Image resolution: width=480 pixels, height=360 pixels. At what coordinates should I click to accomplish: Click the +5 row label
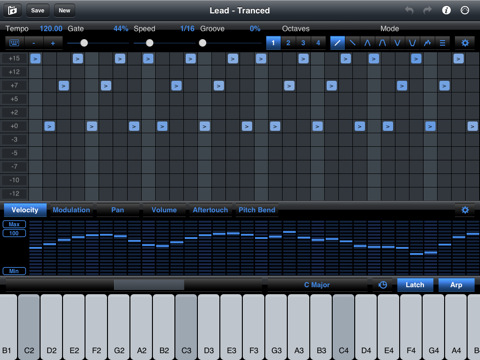coord(14,99)
